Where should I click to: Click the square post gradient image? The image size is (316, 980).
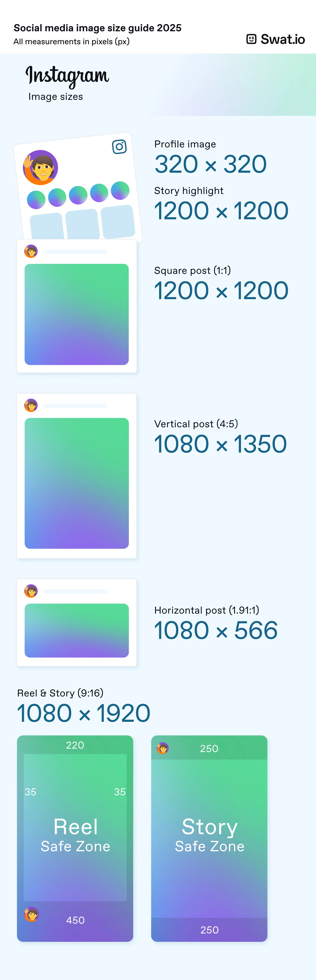(77, 314)
